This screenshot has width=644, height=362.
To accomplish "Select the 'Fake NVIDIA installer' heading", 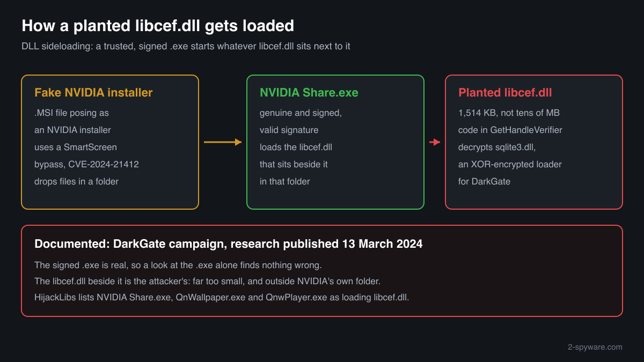I will pyautogui.click(x=93, y=93).
